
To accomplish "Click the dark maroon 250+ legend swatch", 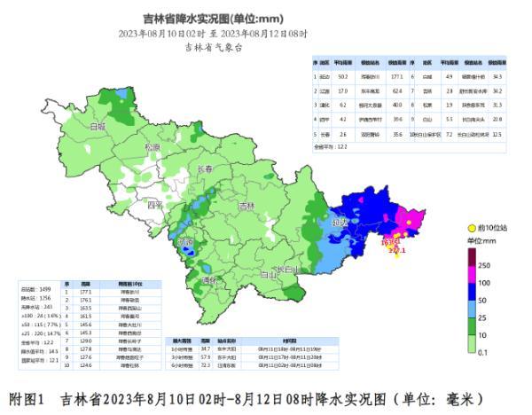I will [471, 255].
